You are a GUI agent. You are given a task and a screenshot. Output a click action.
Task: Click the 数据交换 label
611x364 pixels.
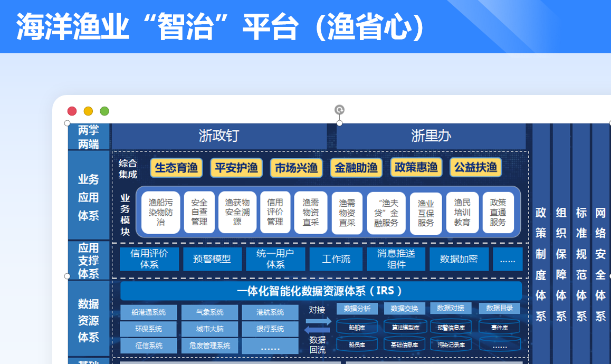(405, 308)
